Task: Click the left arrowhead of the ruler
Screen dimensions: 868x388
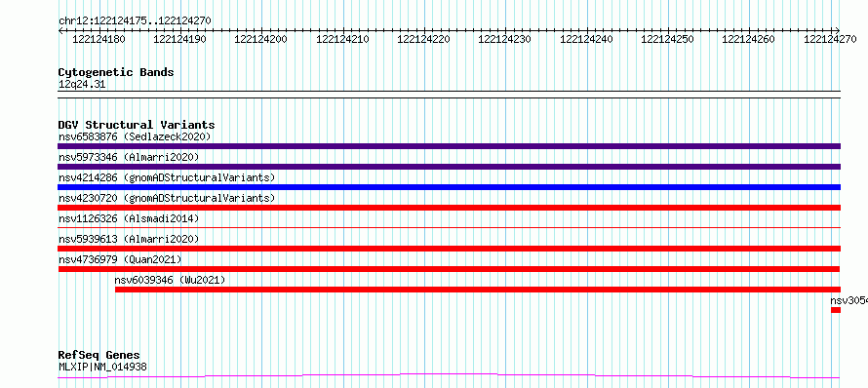Action: point(60,30)
